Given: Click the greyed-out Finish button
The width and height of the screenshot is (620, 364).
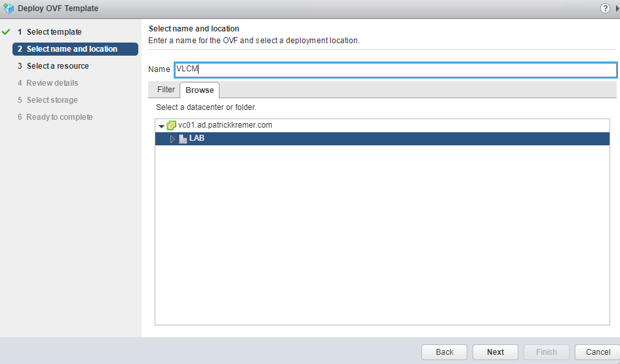Looking at the screenshot, I should coord(546,352).
